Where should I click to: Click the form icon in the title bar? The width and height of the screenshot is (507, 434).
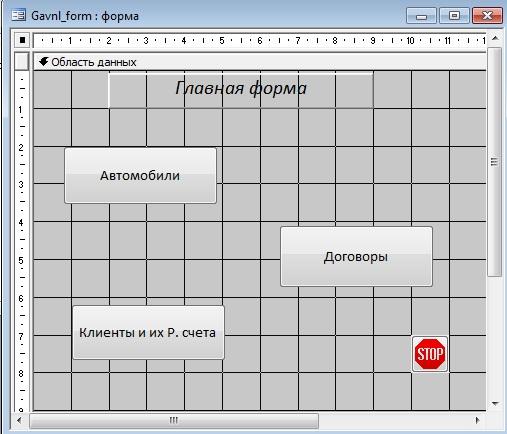(18, 15)
